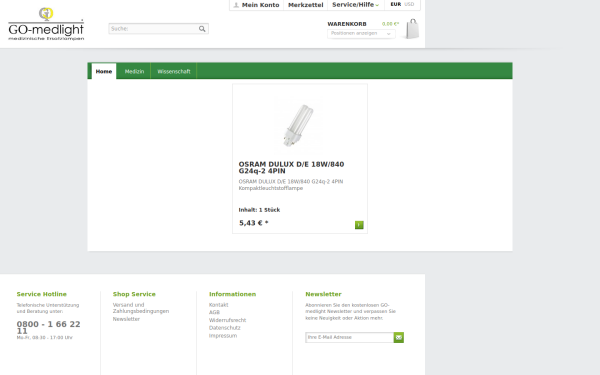Click the Mein Konto user icon
This screenshot has height=375, width=600.
236,5
